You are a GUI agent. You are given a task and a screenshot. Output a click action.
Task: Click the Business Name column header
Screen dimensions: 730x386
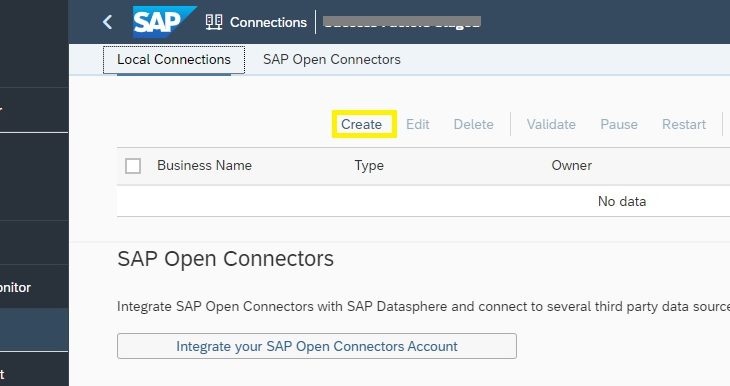pos(204,165)
